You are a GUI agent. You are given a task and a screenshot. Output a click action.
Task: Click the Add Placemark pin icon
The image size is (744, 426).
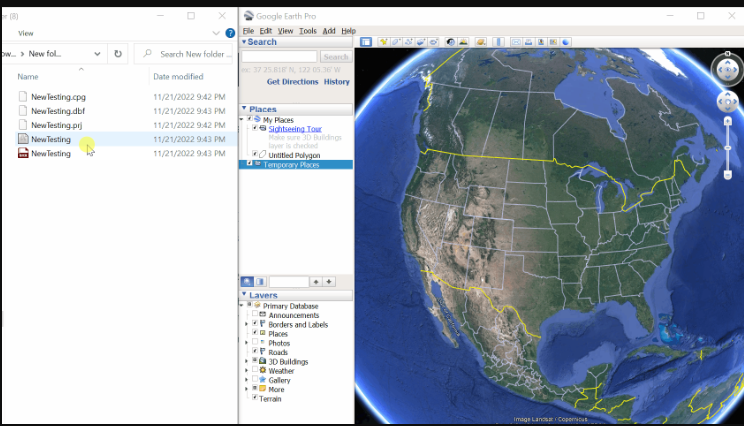383,42
